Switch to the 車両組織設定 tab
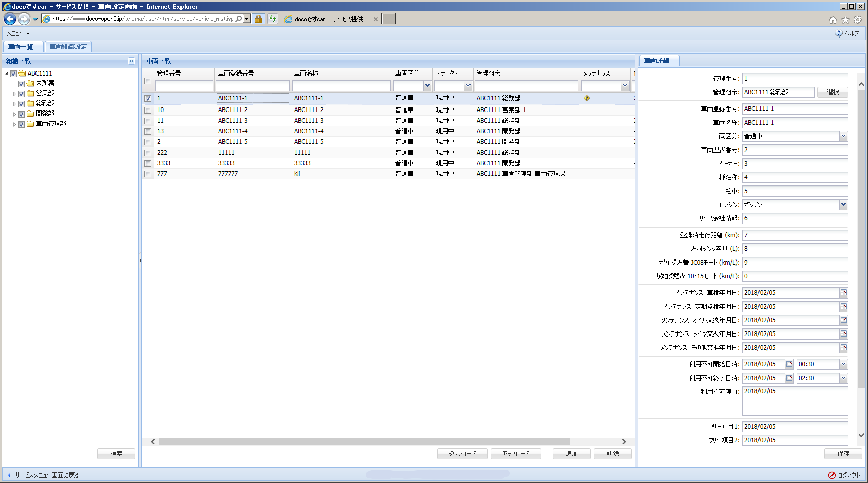Viewport: 868px width, 483px height. (x=68, y=47)
